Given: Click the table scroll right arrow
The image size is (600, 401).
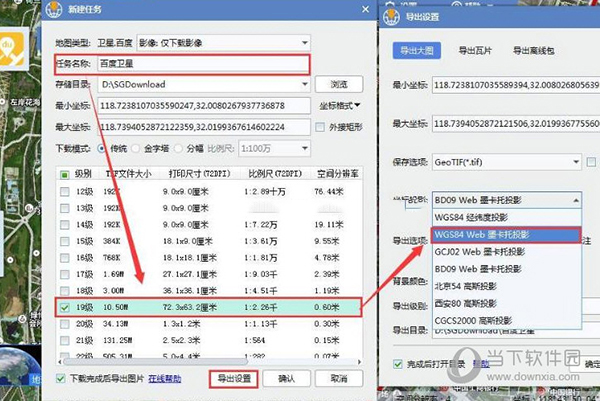Looking at the screenshot, I should point(359,362).
